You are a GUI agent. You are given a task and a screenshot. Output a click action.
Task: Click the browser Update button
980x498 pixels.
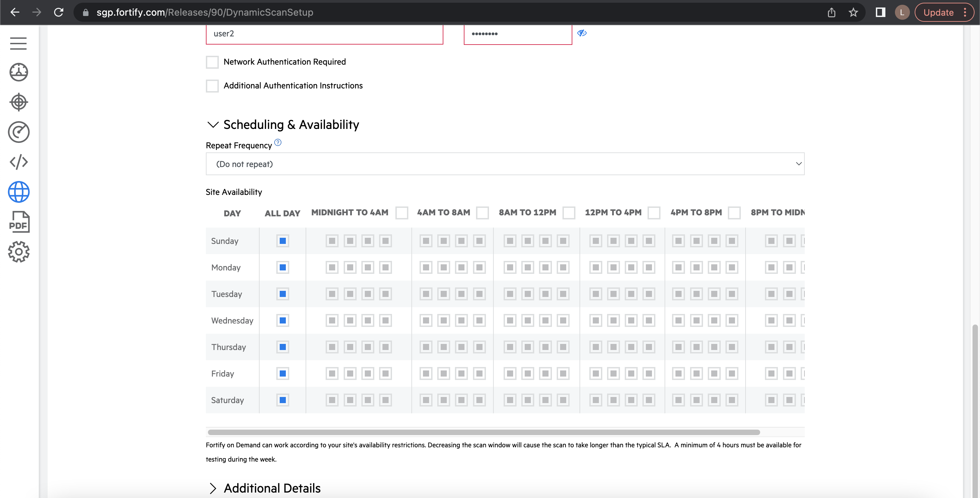click(x=938, y=13)
